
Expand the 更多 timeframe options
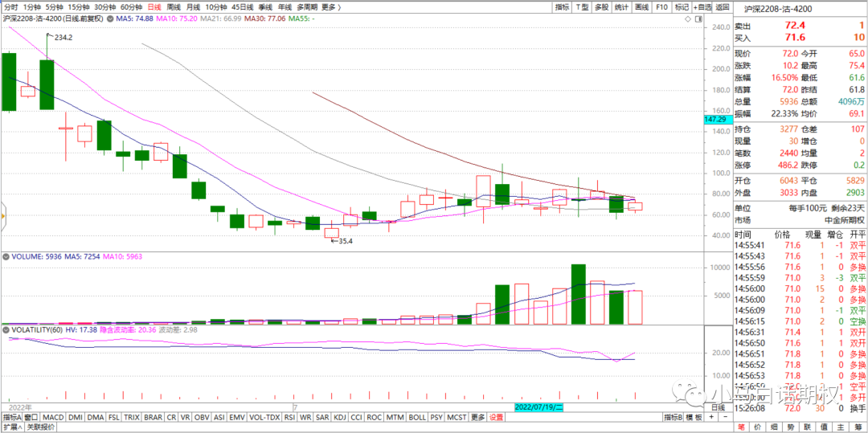coord(328,6)
